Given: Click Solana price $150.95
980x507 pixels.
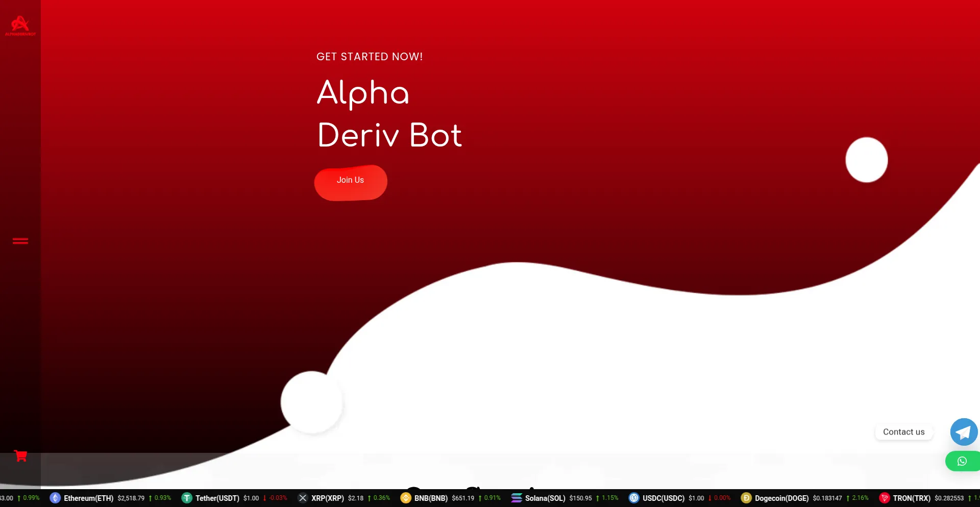Looking at the screenshot, I should click(x=581, y=498).
